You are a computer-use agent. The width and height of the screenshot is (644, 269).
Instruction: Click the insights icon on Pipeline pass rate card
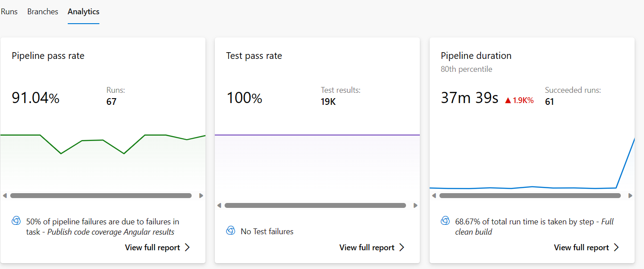pyautogui.click(x=16, y=220)
